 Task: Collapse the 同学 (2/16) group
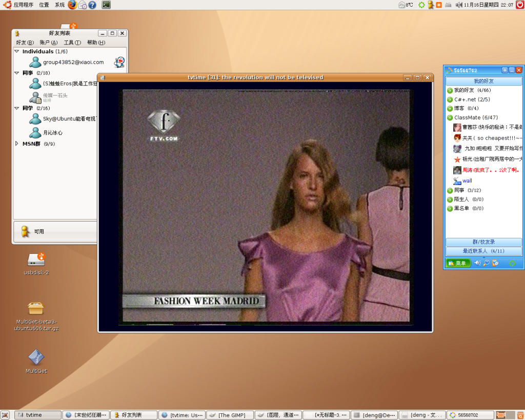[x=17, y=108]
